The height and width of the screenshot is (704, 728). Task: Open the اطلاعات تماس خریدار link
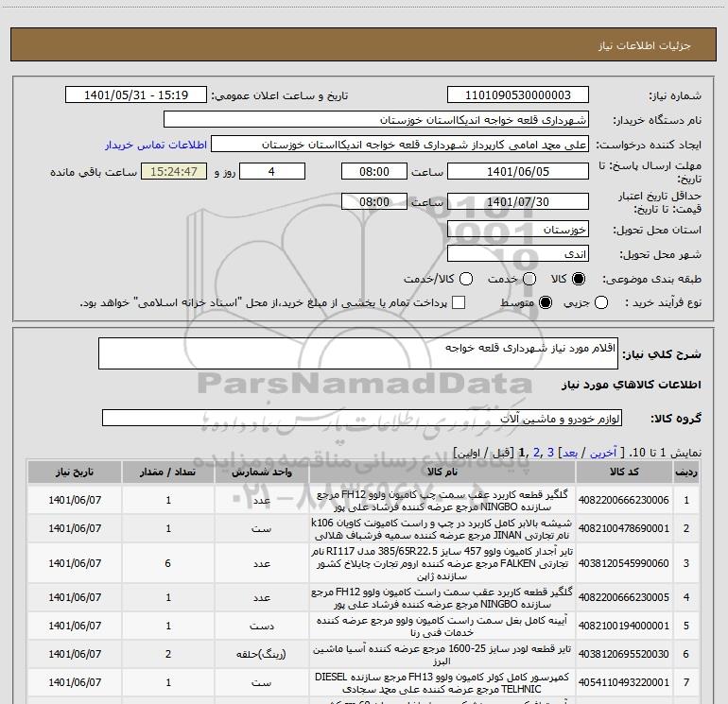pos(156,145)
